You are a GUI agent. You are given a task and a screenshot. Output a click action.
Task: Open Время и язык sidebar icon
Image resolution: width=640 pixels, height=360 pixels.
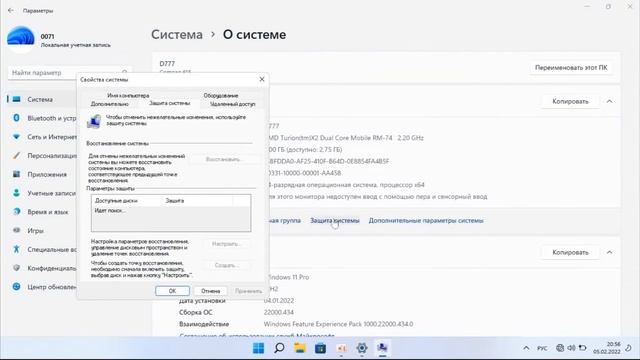click(16, 212)
